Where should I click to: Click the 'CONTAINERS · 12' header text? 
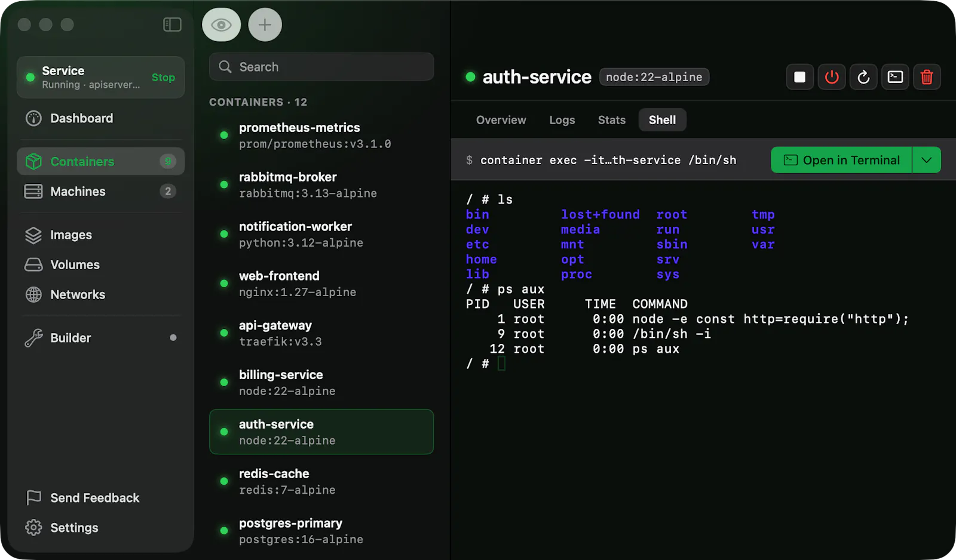(x=258, y=102)
